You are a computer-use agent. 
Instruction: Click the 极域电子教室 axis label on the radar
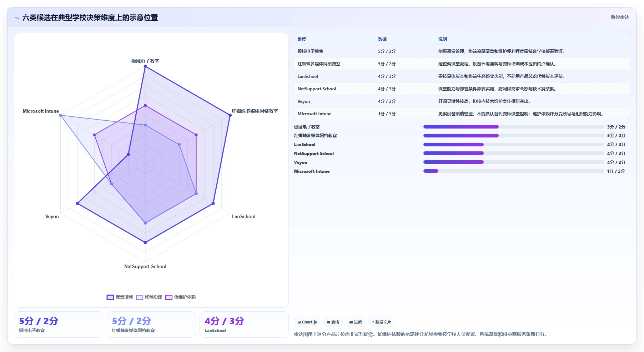pyautogui.click(x=145, y=61)
